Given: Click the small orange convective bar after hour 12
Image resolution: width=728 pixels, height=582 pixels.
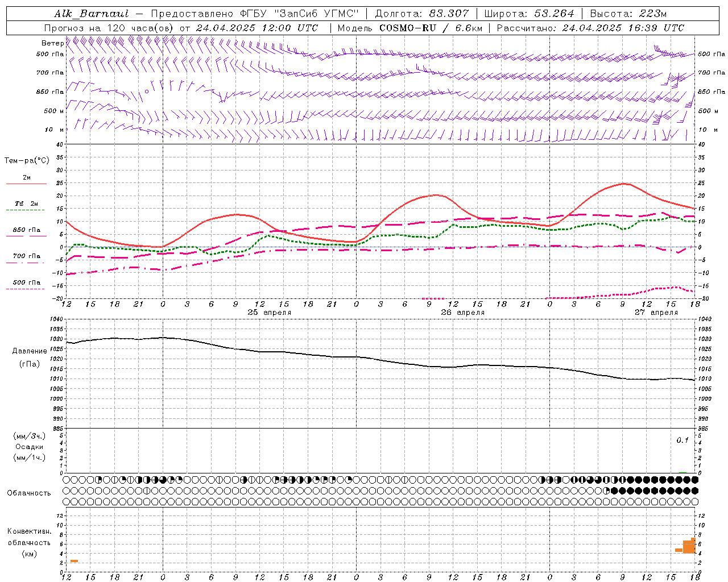Looking at the screenshot, I should (74, 561).
